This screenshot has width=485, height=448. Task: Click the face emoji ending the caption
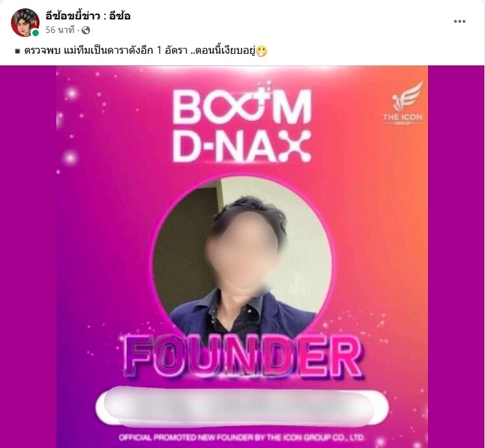262,50
